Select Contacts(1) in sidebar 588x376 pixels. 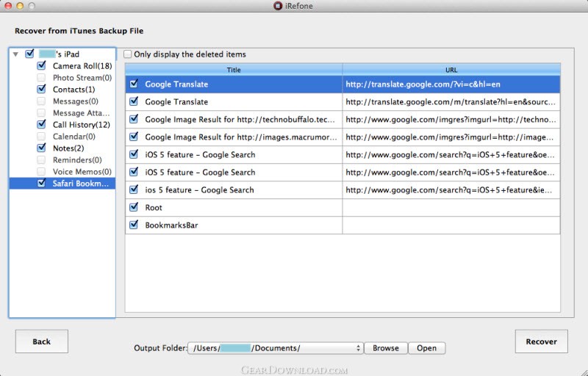tap(74, 90)
